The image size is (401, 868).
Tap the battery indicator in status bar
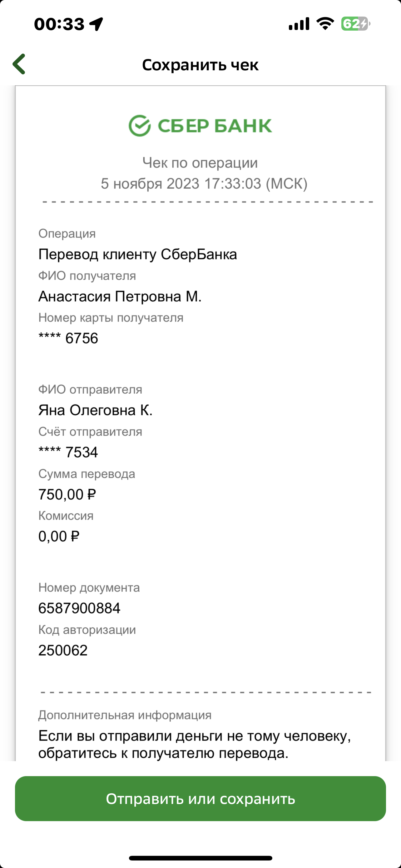tap(355, 24)
